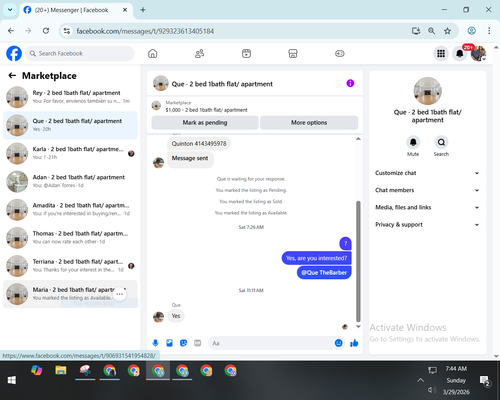Screen dimensions: 500x400
Task: Open the Chrome tab search dropdown arrow
Action: [10, 10]
